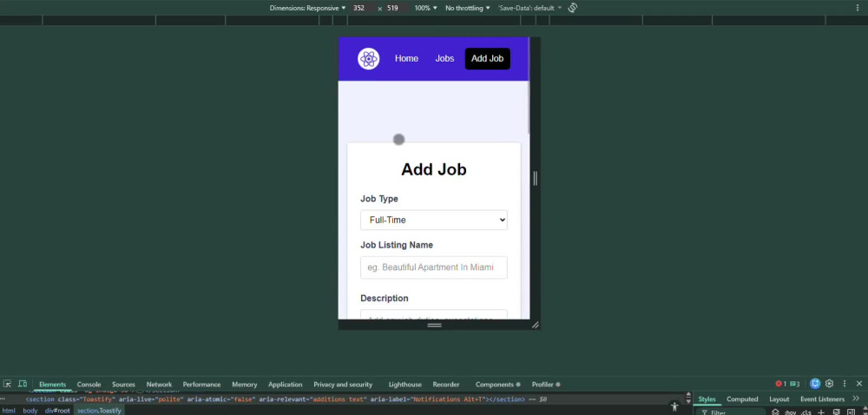
Task: Click the page's vertical scrollbar thumb
Action: (x=529, y=86)
